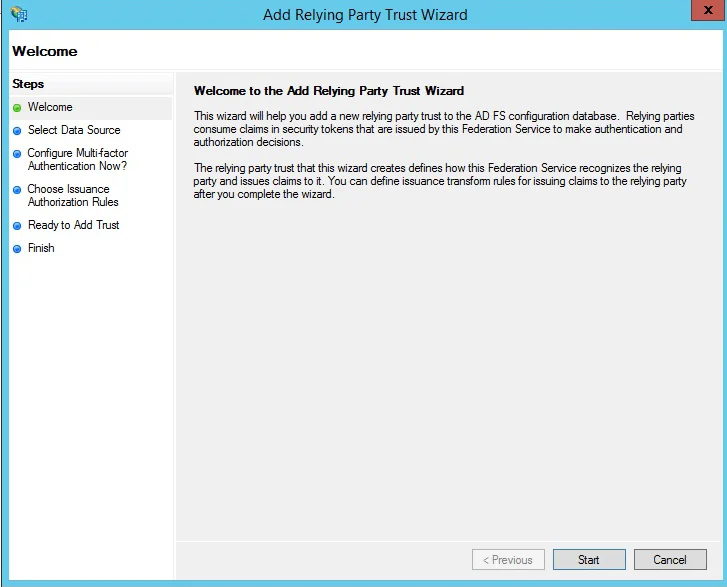Click the bold 'Welcome to the Add Relying Party Trust Wizard' heading
Image resolution: width=727 pixels, height=587 pixels.
coord(329,91)
